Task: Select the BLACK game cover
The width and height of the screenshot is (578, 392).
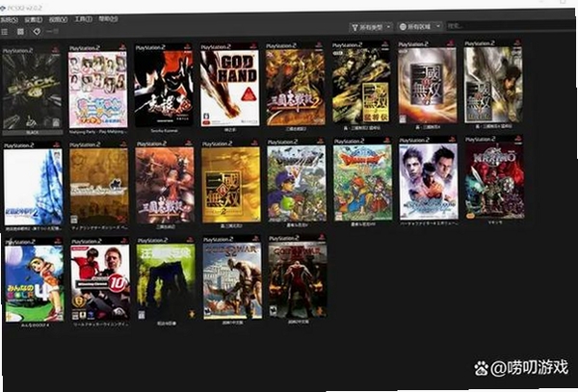Action: click(32, 88)
